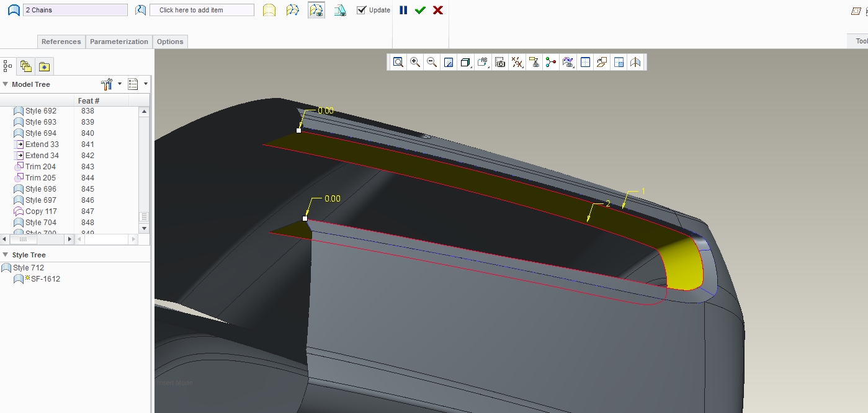Click the model tree vertical scrollbar thumb

tap(144, 217)
